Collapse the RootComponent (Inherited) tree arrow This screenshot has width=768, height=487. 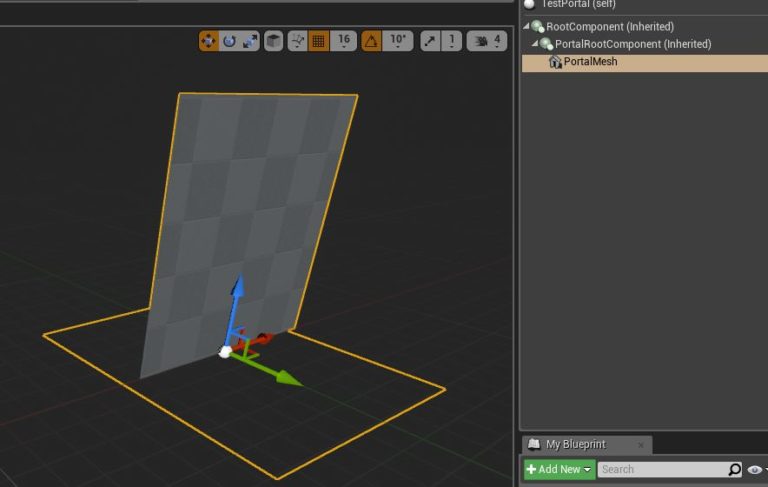(x=527, y=26)
